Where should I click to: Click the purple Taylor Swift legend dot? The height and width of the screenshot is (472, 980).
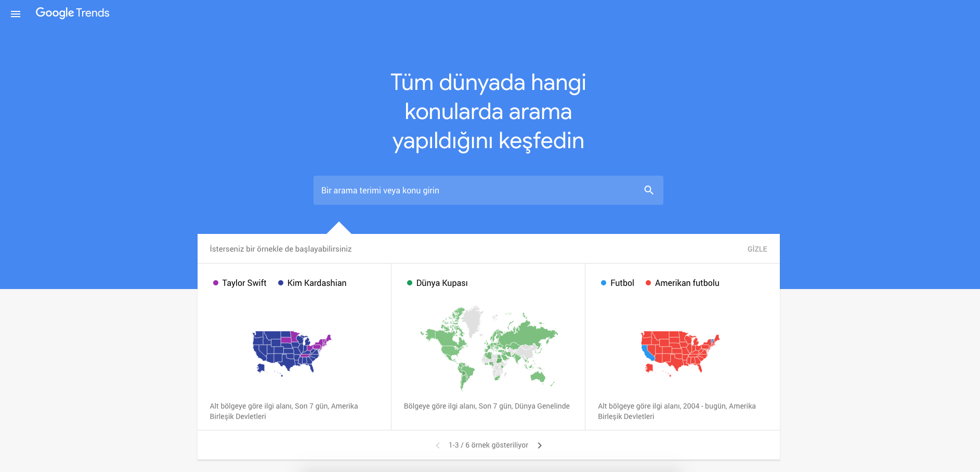click(216, 283)
